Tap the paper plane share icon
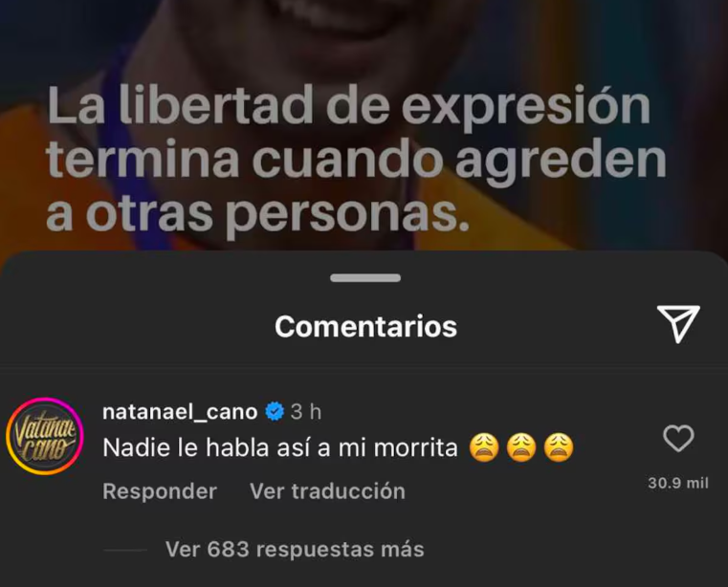This screenshot has width=728, height=587. point(678,324)
